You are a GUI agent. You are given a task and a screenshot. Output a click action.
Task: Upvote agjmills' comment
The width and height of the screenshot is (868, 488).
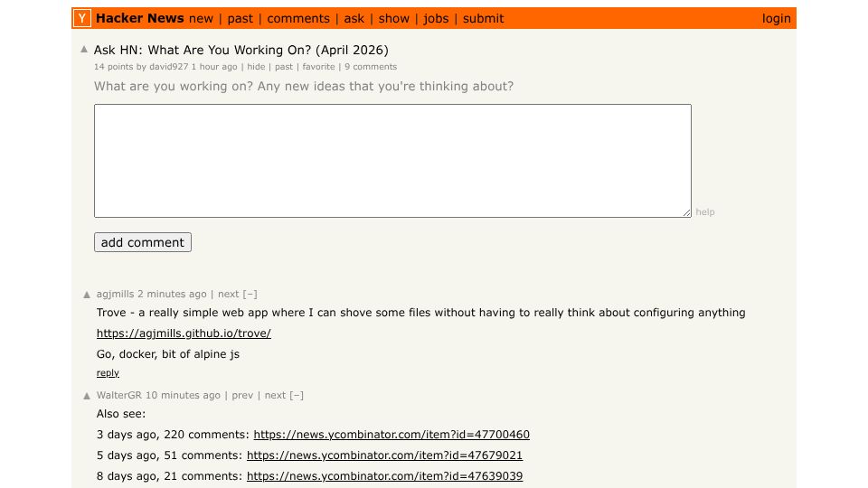tap(87, 295)
